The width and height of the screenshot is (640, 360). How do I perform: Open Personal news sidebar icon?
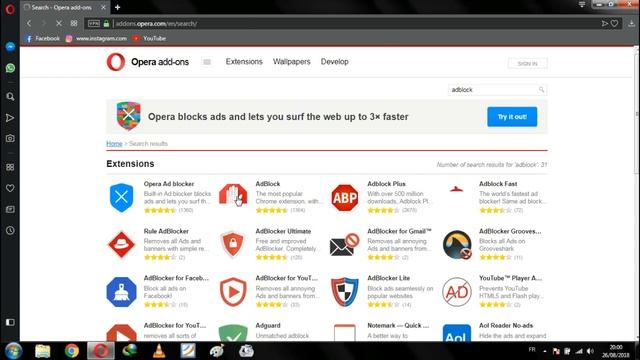tap(10, 209)
